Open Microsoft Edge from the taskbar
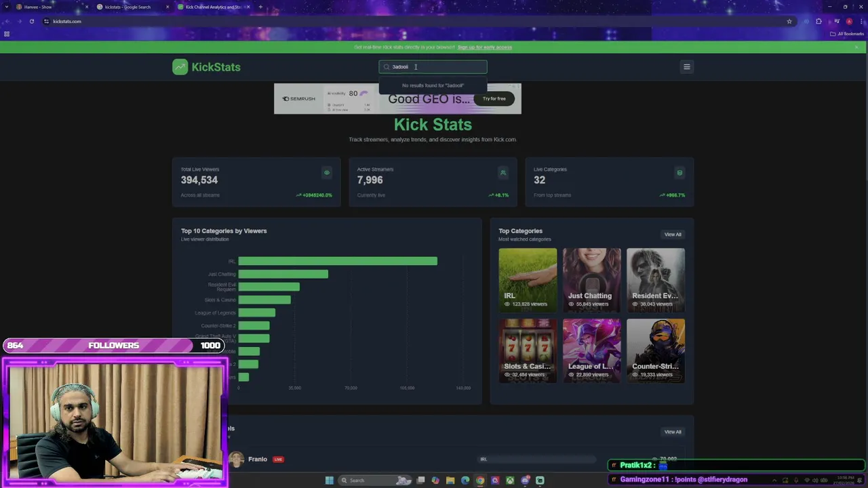The width and height of the screenshot is (868, 488). pos(465,481)
